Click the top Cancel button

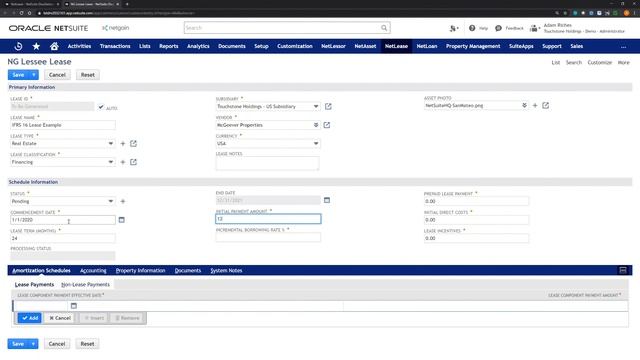[x=57, y=75]
